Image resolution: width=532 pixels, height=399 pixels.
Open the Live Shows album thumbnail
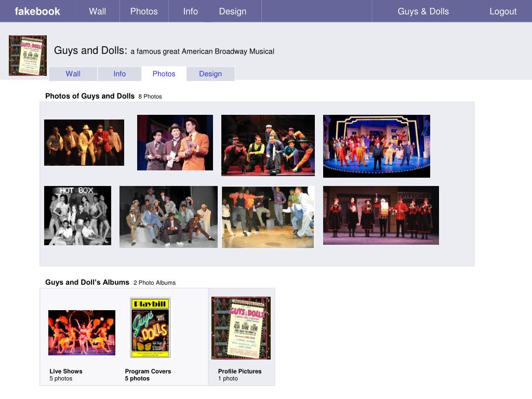point(82,332)
